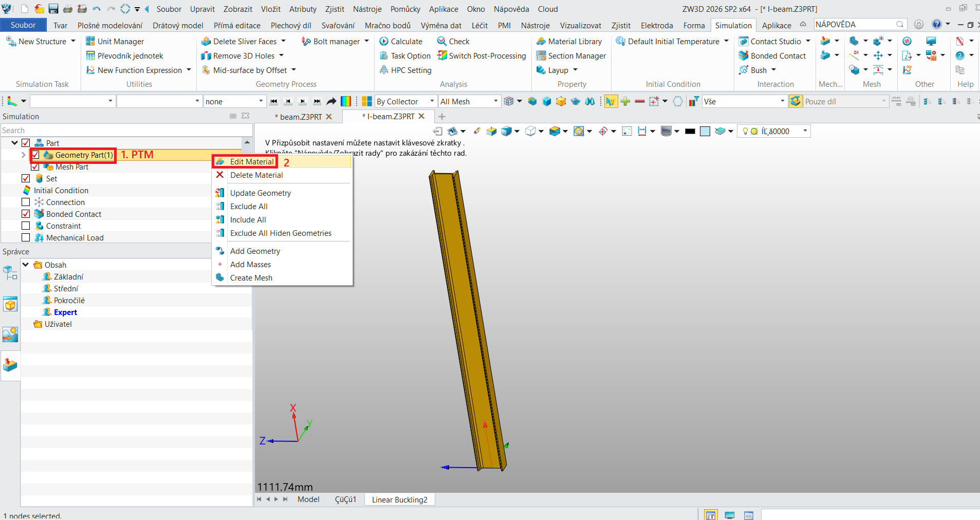This screenshot has width=980, height=520.
Task: Select the Expert role in Obsah
Action: point(65,312)
